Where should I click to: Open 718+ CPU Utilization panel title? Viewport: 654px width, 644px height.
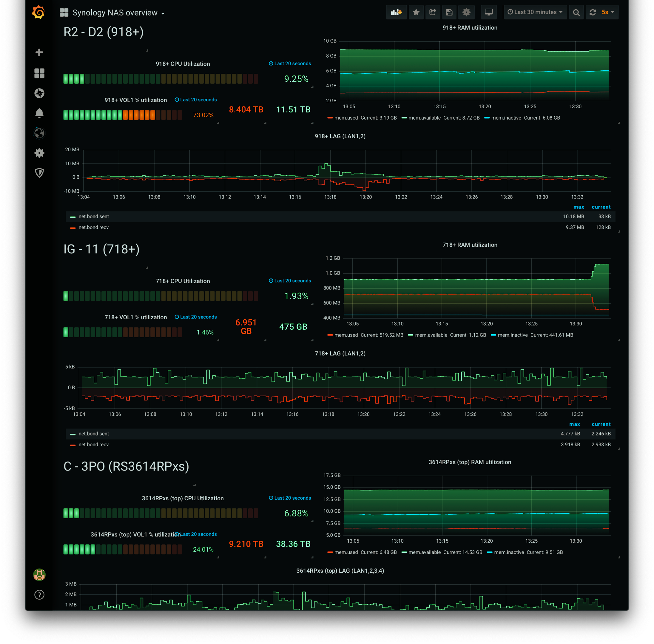[x=183, y=281]
